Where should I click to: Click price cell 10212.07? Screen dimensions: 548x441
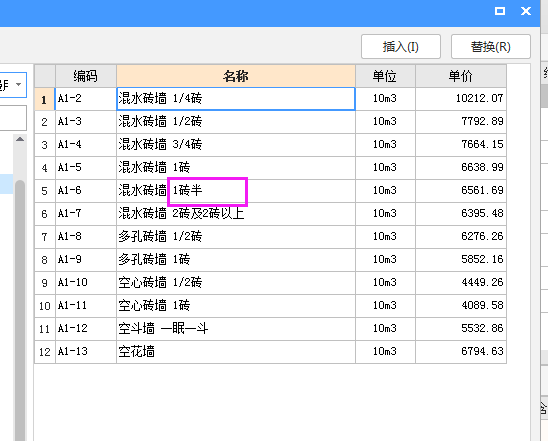[461, 99]
